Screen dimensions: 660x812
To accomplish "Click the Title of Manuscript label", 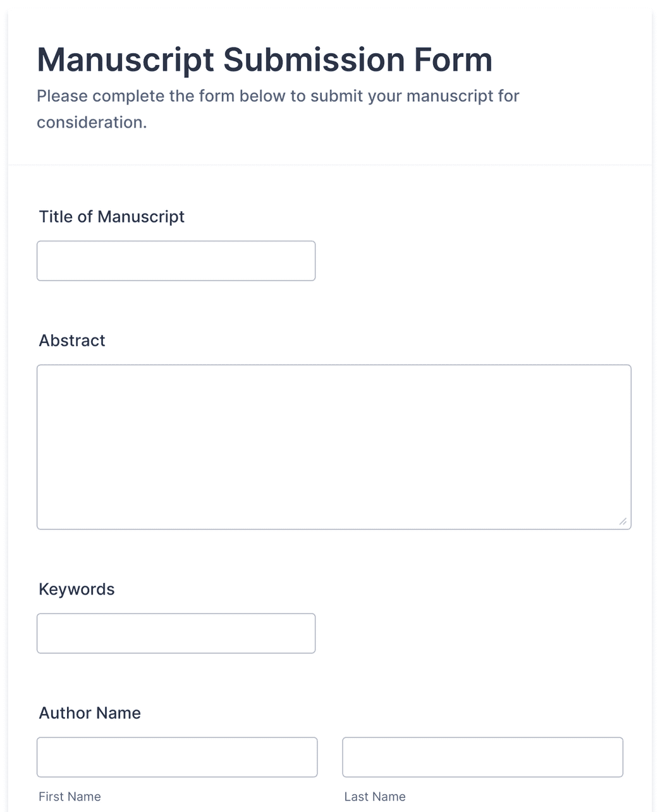I will point(111,217).
